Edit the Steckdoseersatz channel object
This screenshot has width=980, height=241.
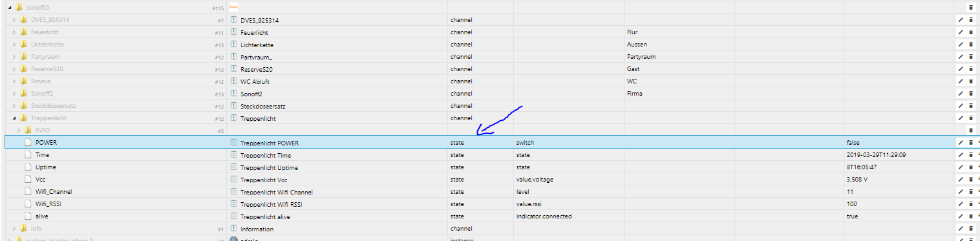click(x=961, y=106)
